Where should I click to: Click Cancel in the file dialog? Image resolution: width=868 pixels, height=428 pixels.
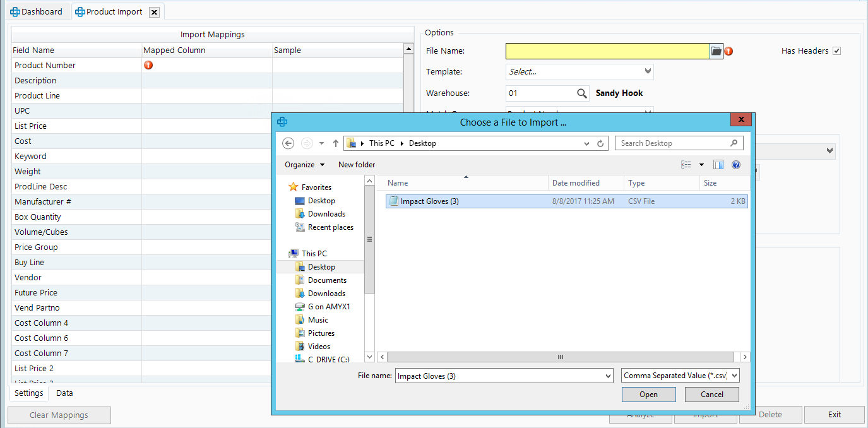coord(712,395)
